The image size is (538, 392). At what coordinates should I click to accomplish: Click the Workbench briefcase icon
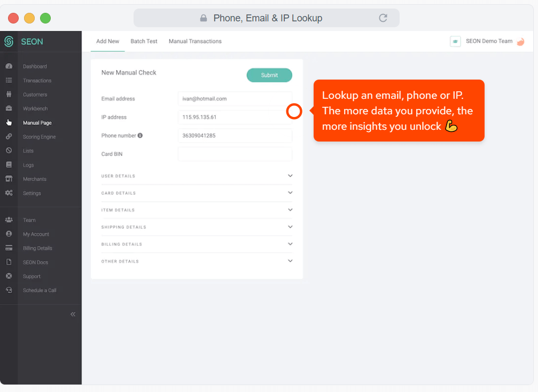point(9,108)
